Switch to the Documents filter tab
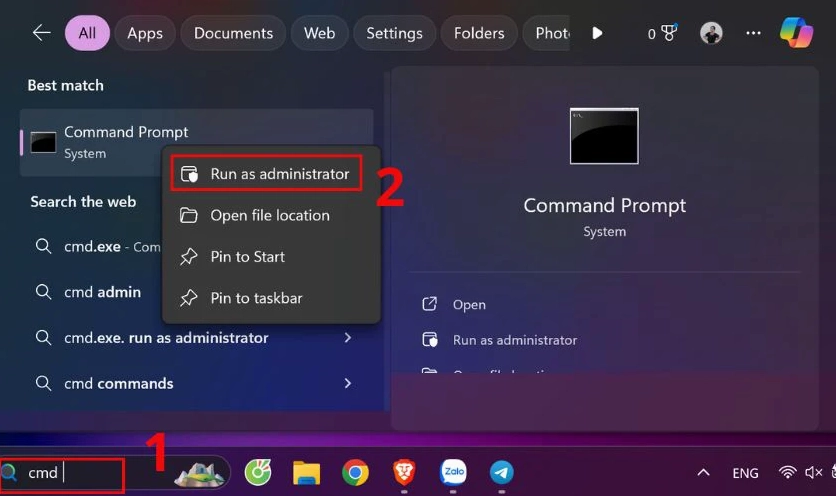The width and height of the screenshot is (836, 496). coord(233,33)
